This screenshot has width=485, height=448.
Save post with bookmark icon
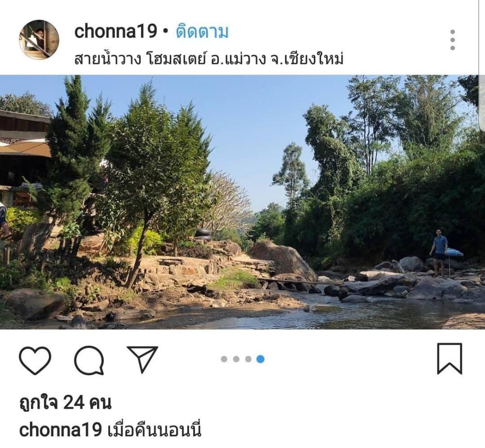(450, 359)
